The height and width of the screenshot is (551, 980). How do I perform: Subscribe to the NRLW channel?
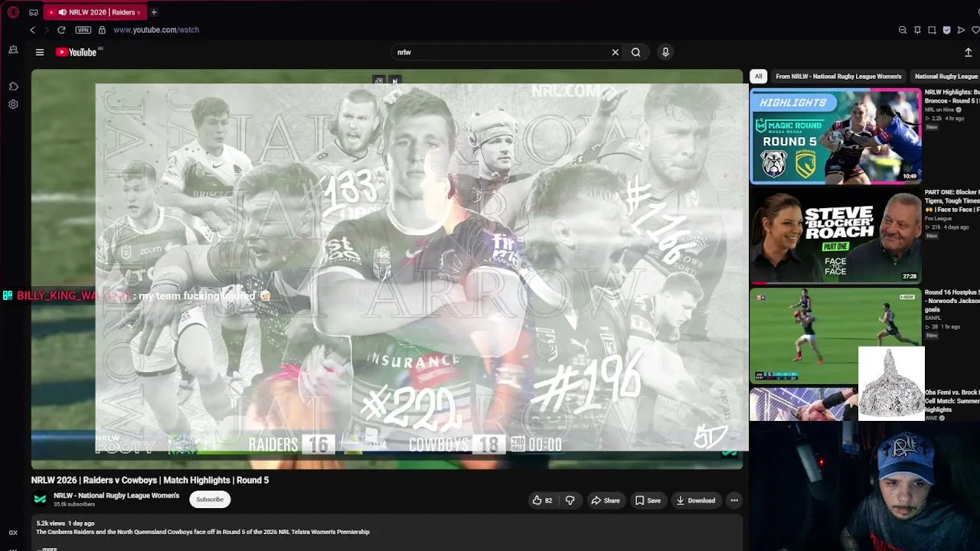[x=210, y=500]
